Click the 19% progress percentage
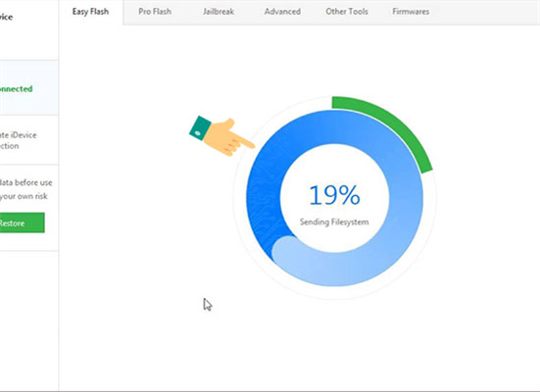This screenshot has height=392, width=540. 334,195
